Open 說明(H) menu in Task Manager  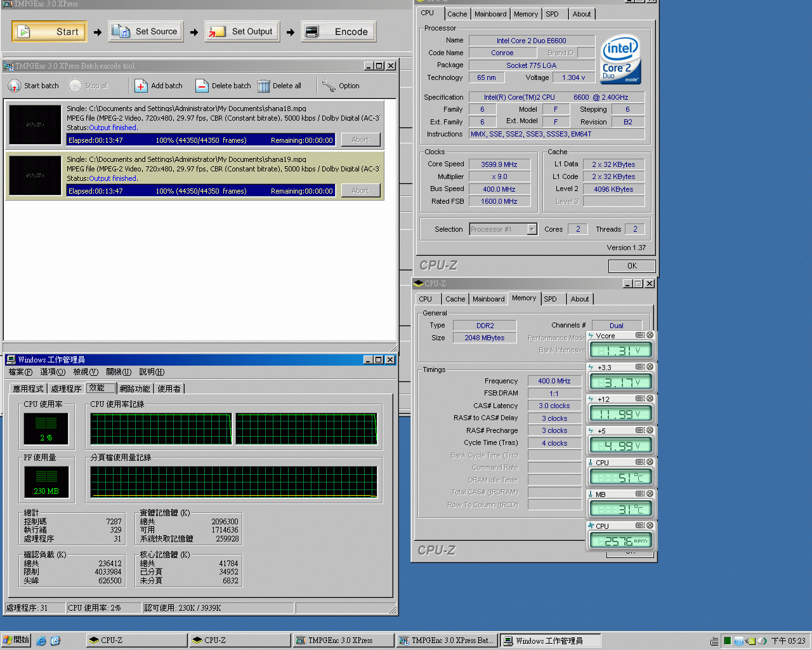(x=152, y=372)
